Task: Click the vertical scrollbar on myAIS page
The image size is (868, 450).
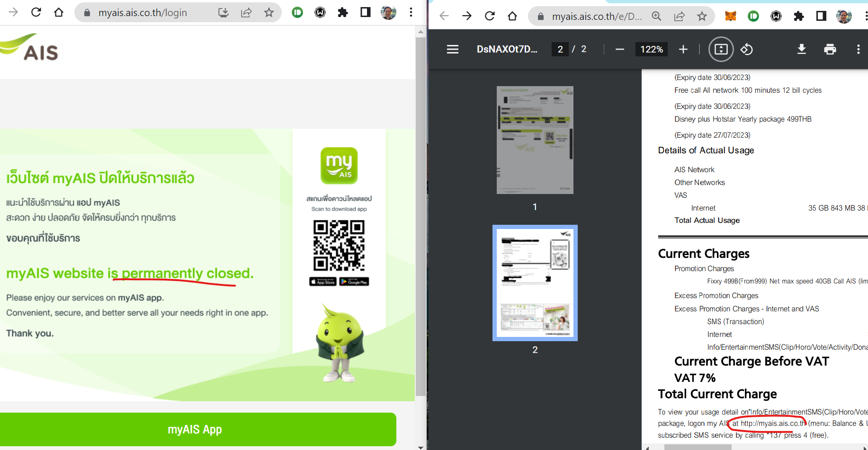Action: 421,216
